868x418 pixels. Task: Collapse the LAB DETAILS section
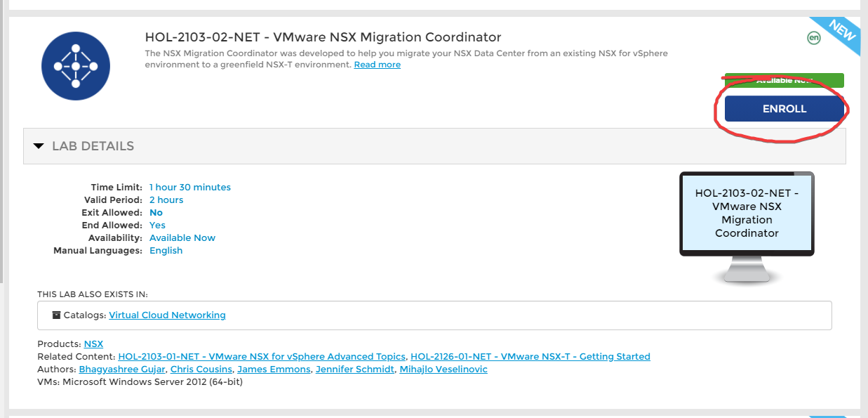[x=39, y=145]
